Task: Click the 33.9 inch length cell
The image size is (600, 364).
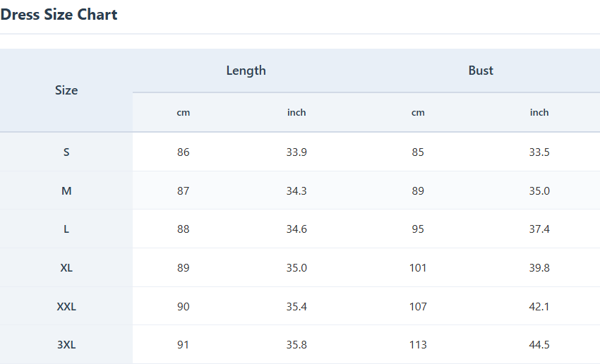Action: click(296, 152)
